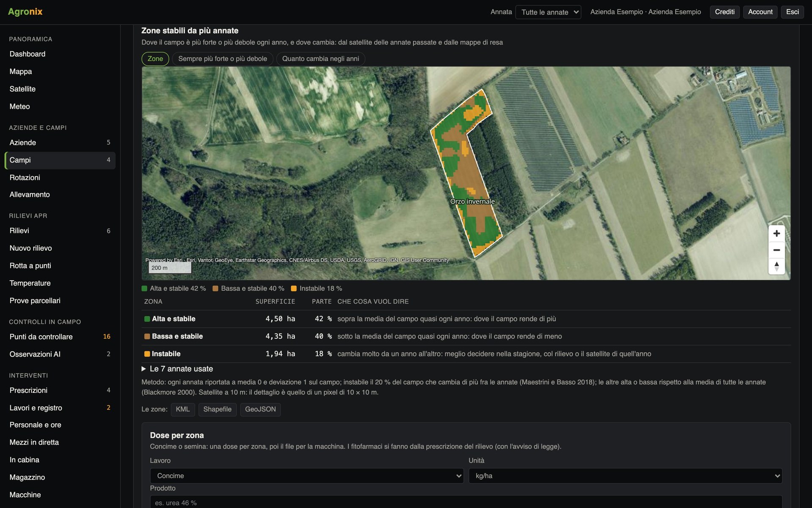Open Meteo page
This screenshot has height=508, width=812.
tap(60, 107)
